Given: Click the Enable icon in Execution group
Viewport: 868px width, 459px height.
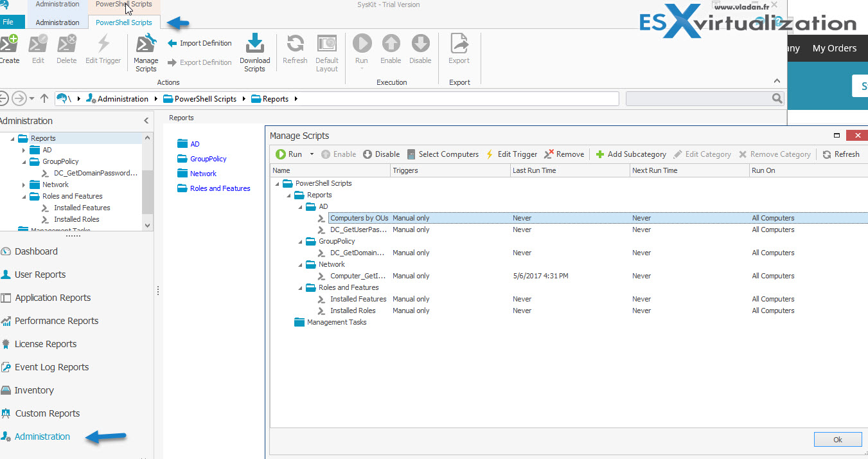Looking at the screenshot, I should tap(391, 44).
